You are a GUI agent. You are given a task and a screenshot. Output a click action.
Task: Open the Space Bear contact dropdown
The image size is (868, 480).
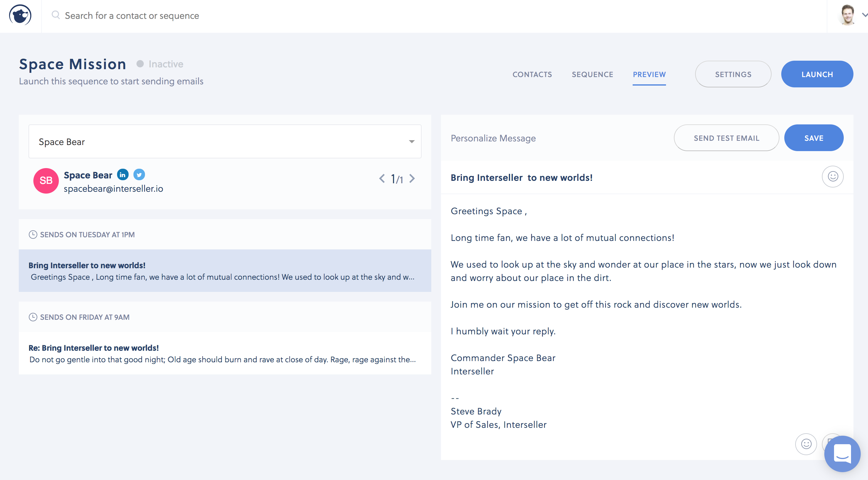225,142
